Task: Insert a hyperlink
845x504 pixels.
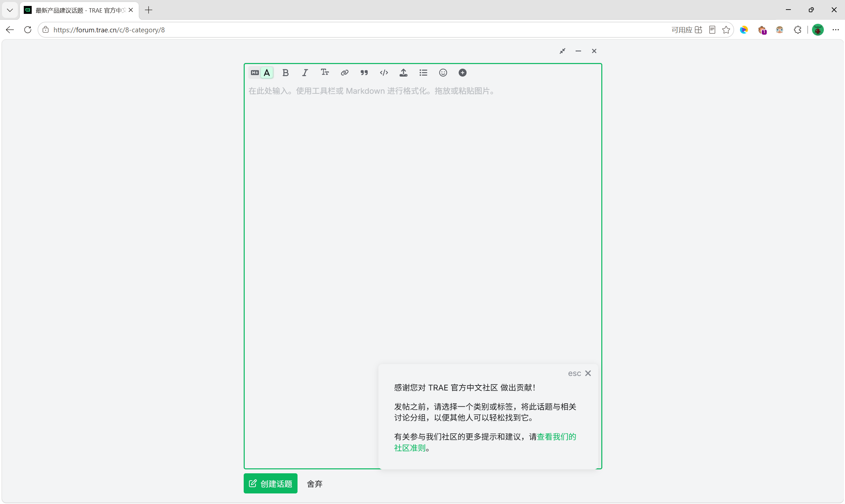Action: [344, 73]
